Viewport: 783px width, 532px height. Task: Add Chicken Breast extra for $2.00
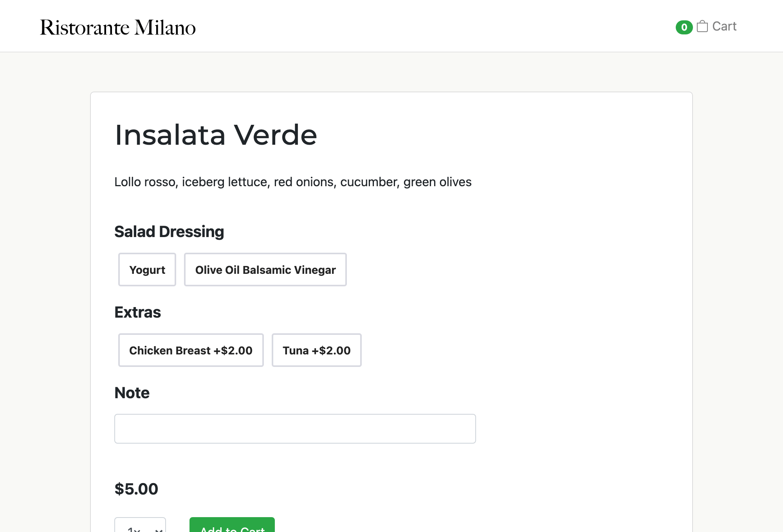pos(191,350)
